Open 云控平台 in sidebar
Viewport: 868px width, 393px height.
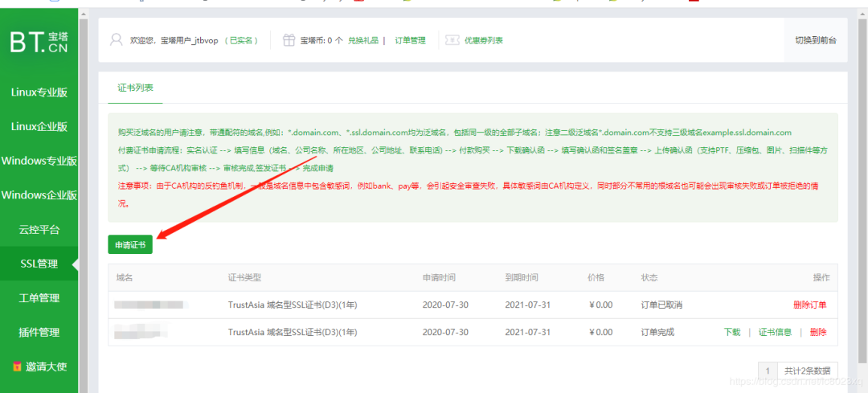click(39, 230)
